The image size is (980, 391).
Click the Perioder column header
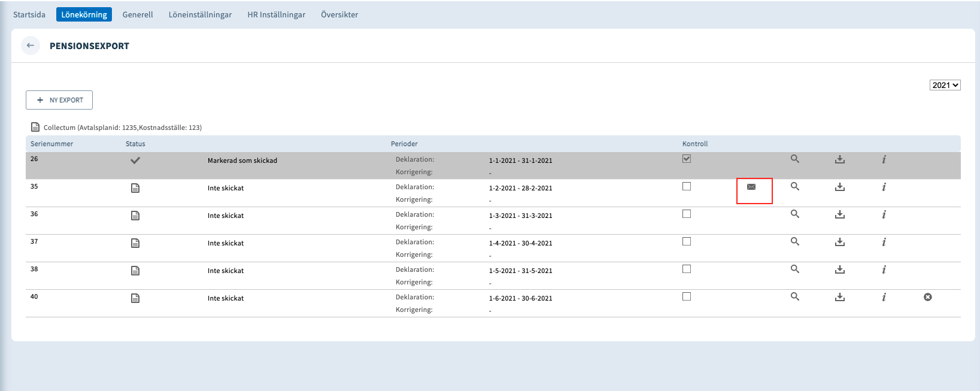click(404, 144)
